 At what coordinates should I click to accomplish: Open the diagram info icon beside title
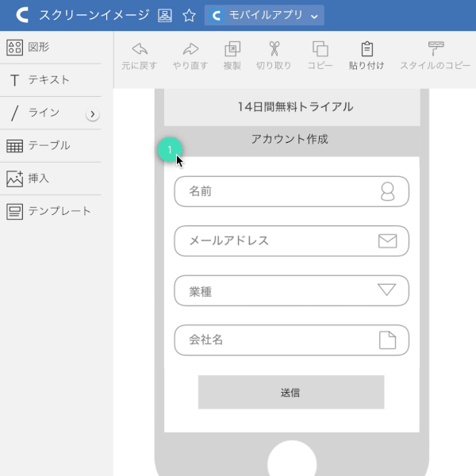165,15
